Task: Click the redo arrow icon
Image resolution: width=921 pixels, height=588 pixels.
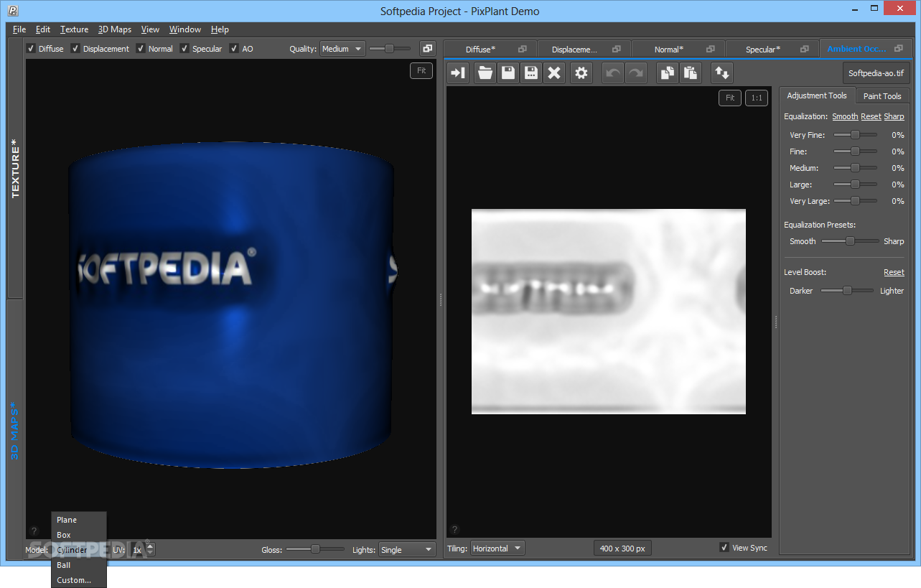Action: tap(635, 73)
